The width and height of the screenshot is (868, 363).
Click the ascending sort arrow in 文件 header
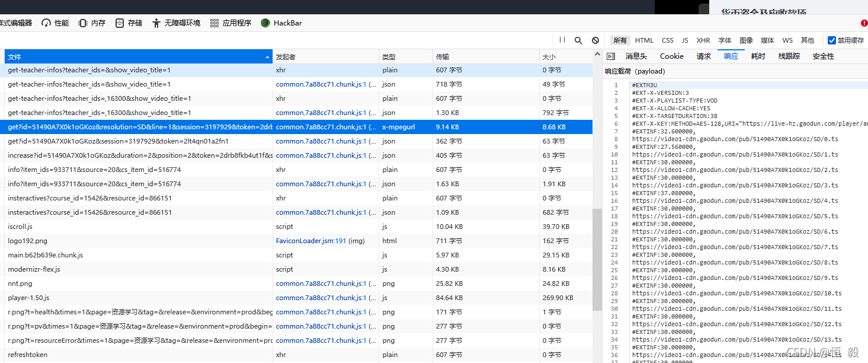click(268, 57)
